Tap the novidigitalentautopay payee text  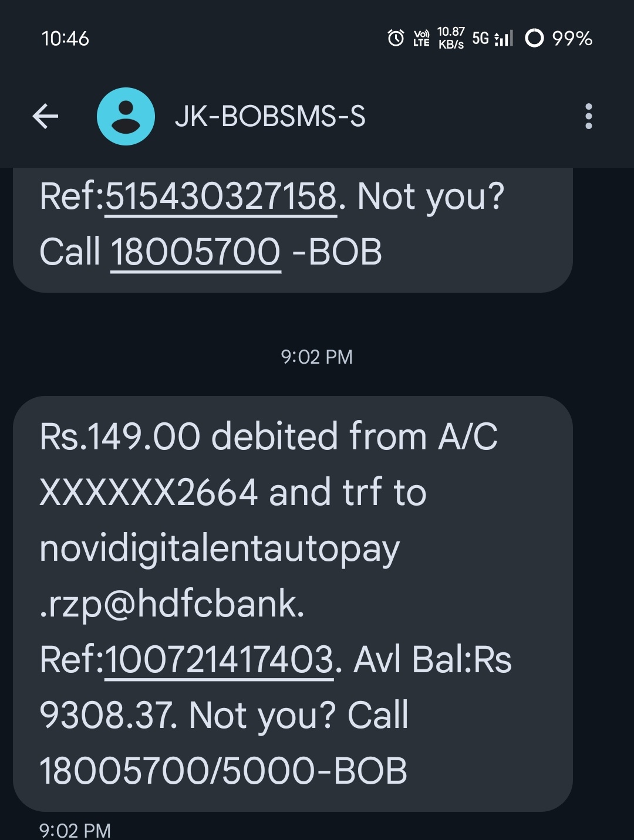220,550
